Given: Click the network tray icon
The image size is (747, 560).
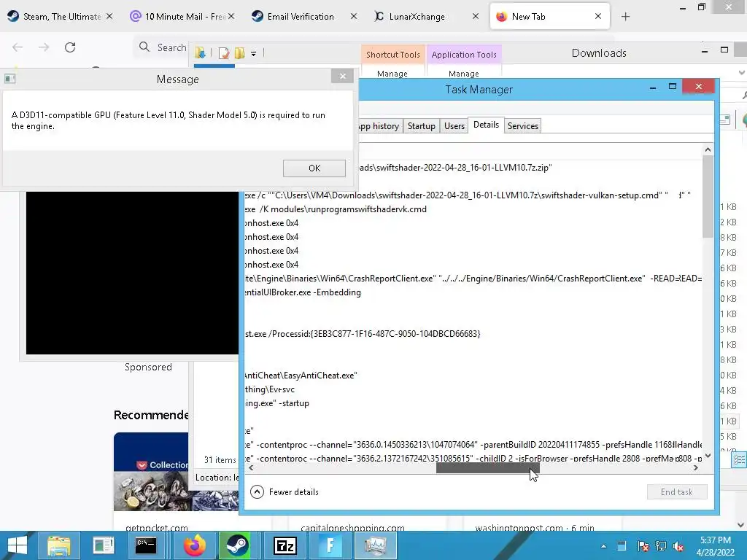Looking at the screenshot, I should click(x=661, y=546).
